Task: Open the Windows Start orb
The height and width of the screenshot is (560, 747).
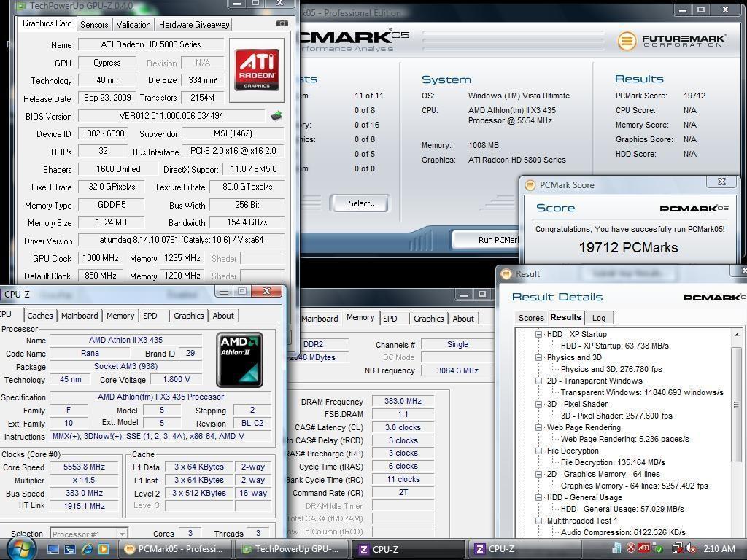Action: 21,548
